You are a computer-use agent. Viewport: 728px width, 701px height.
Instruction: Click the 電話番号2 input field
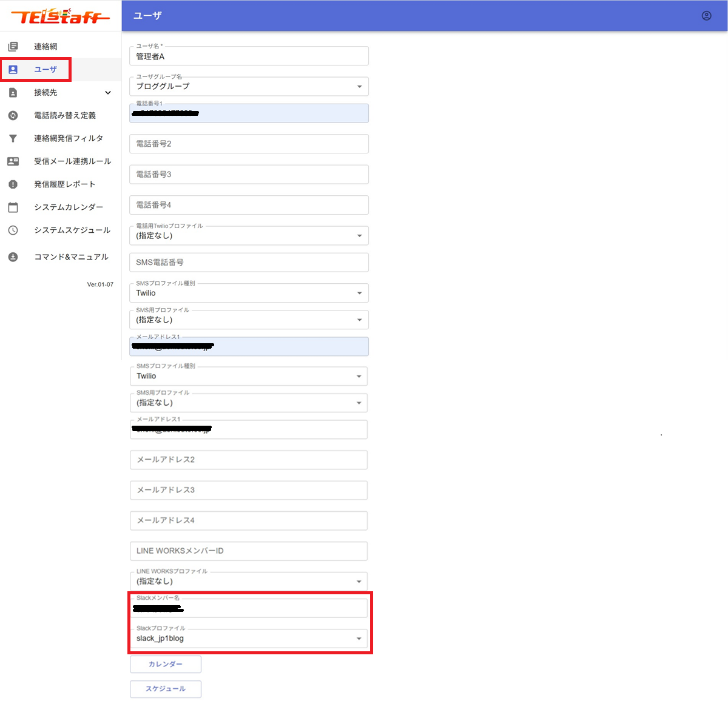[x=249, y=144]
